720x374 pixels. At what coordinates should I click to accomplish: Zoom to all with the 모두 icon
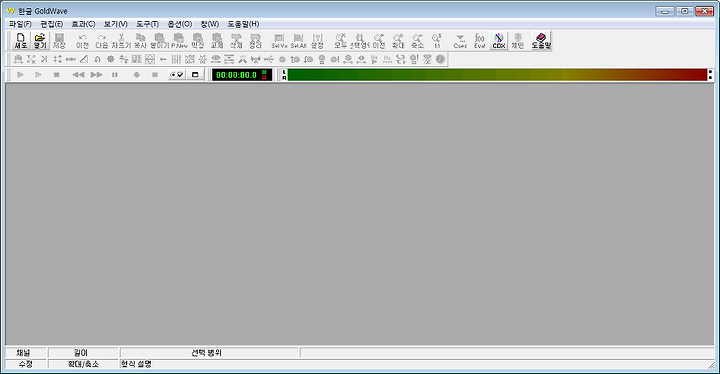340,41
